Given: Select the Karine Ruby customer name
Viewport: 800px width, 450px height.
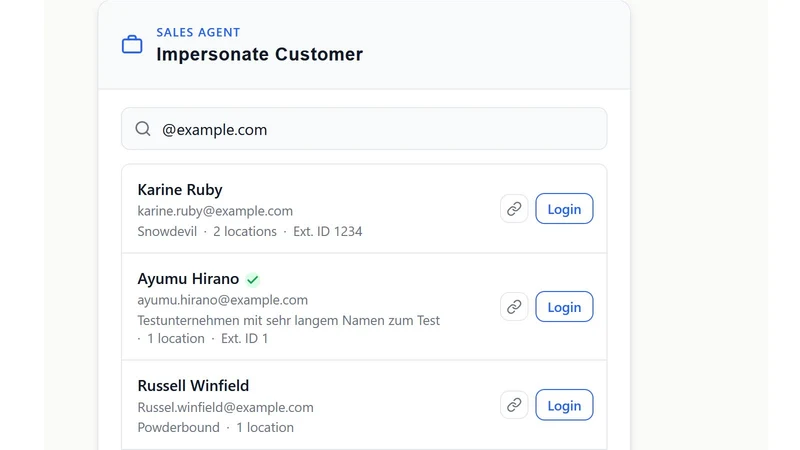Looking at the screenshot, I should click(180, 190).
